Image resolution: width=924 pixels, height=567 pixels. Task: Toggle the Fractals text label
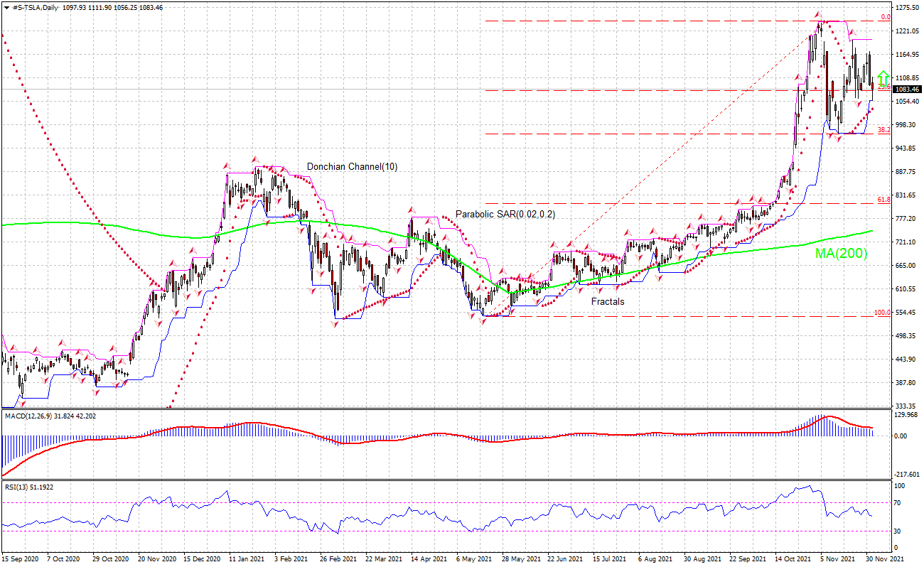[x=607, y=301]
